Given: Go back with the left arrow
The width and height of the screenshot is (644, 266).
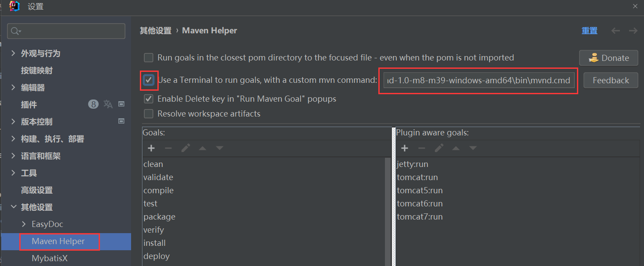Looking at the screenshot, I should pyautogui.click(x=616, y=31).
